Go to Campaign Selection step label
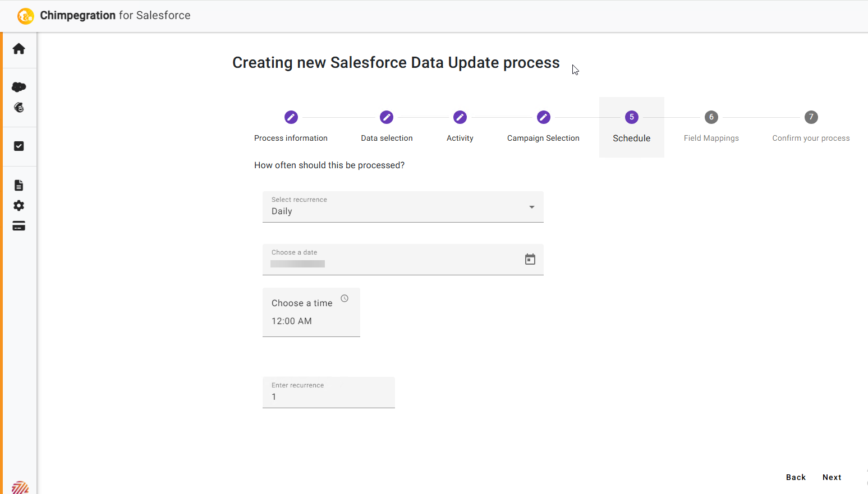Viewport: 868px width, 494px height. [x=543, y=138]
